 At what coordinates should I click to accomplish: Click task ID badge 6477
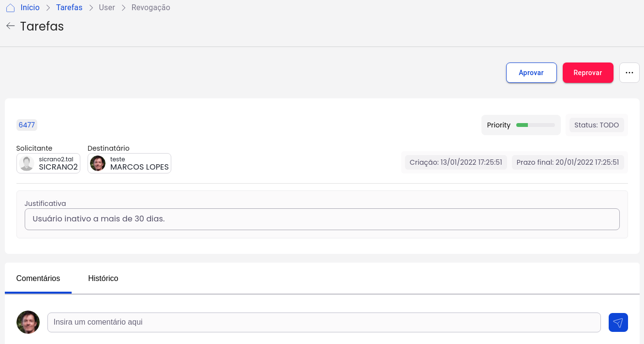(x=27, y=125)
